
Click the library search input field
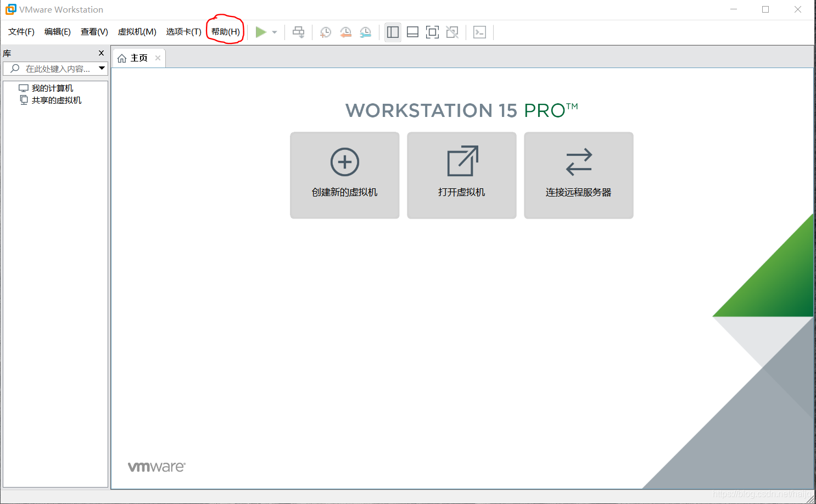[x=55, y=69]
